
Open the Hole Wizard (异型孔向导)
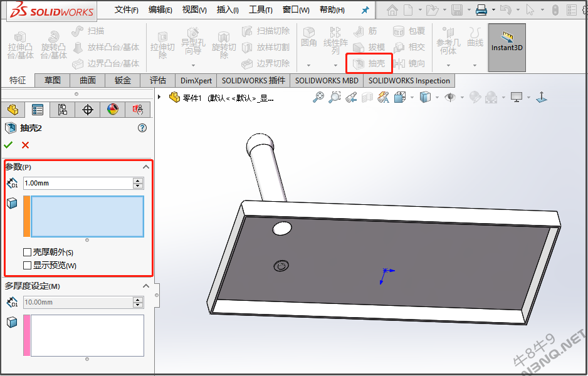(193, 41)
